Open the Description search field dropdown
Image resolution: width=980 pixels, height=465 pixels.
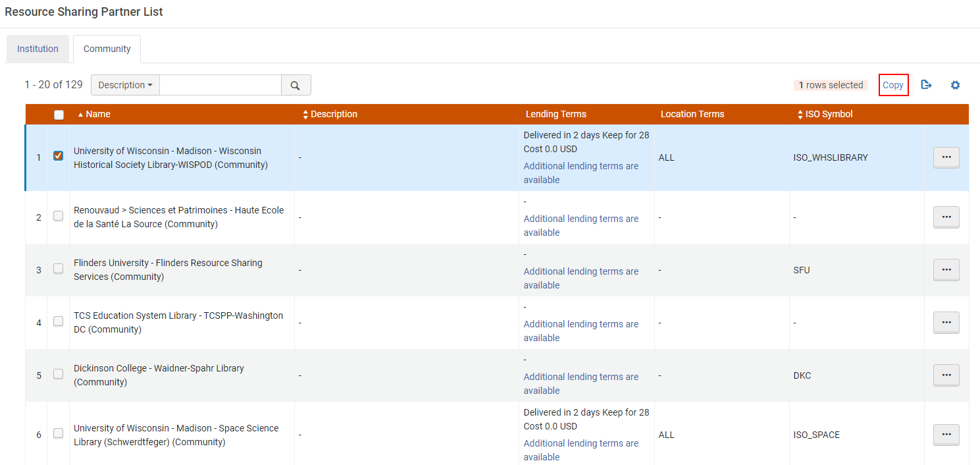pos(125,85)
